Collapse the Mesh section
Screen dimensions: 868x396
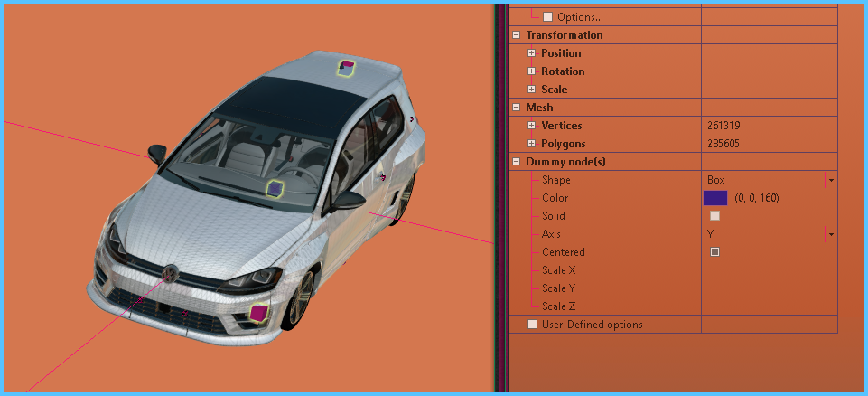517,108
